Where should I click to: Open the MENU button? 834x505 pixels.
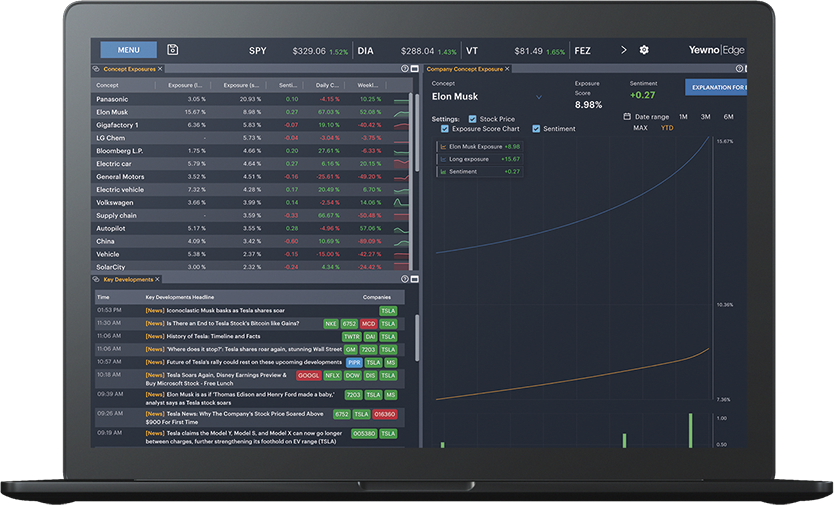(129, 49)
